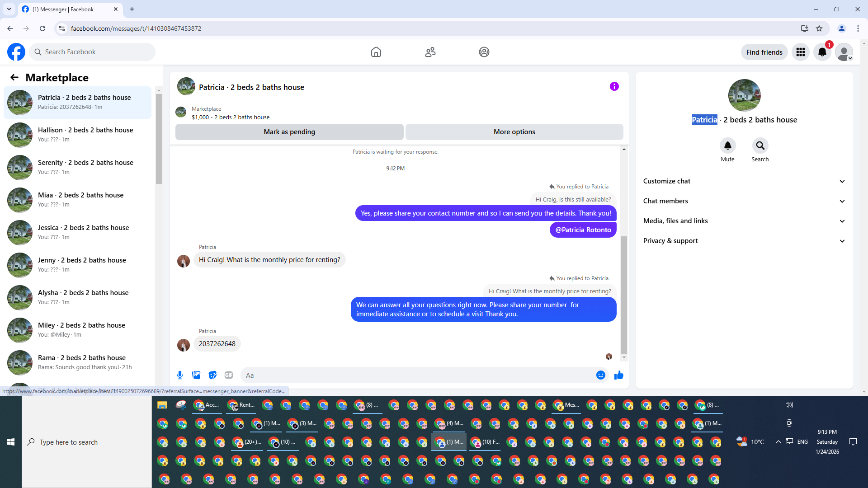Click the purple conversation info icon
Screen dimensions: 868x488
(614, 87)
